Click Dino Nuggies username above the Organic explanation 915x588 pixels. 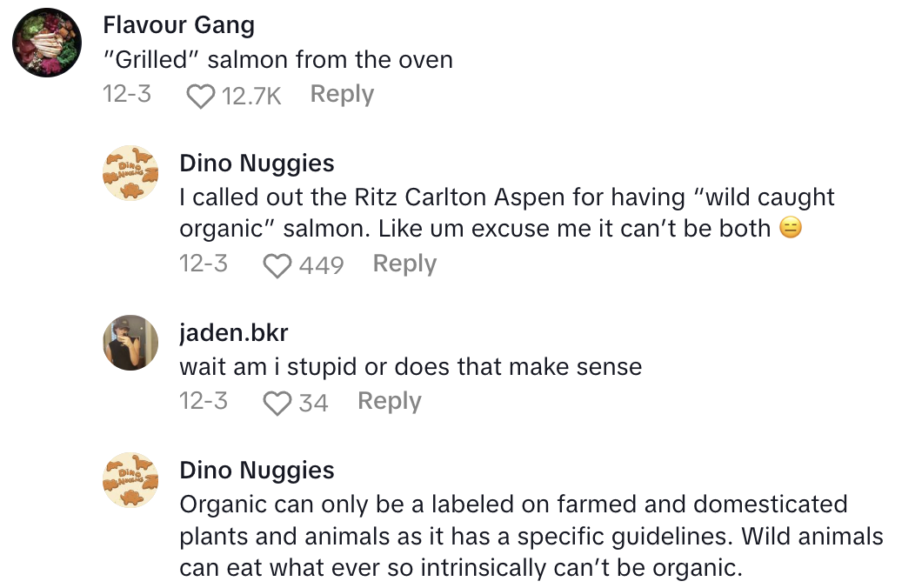click(257, 470)
